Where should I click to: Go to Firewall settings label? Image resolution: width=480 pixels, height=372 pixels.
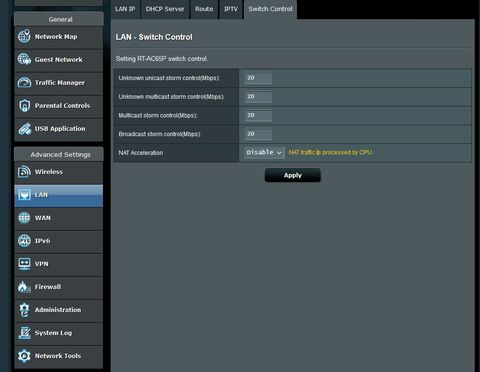(48, 287)
